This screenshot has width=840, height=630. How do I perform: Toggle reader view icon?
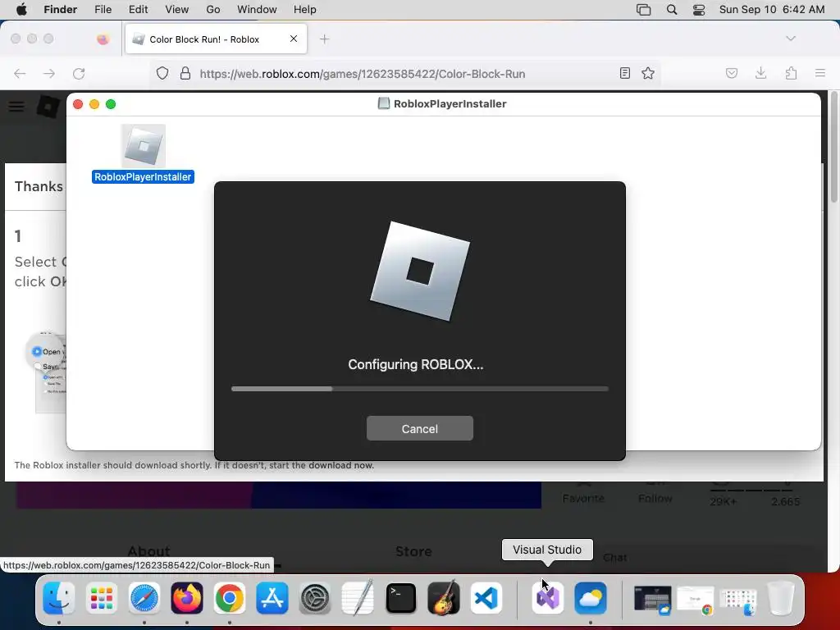624,73
